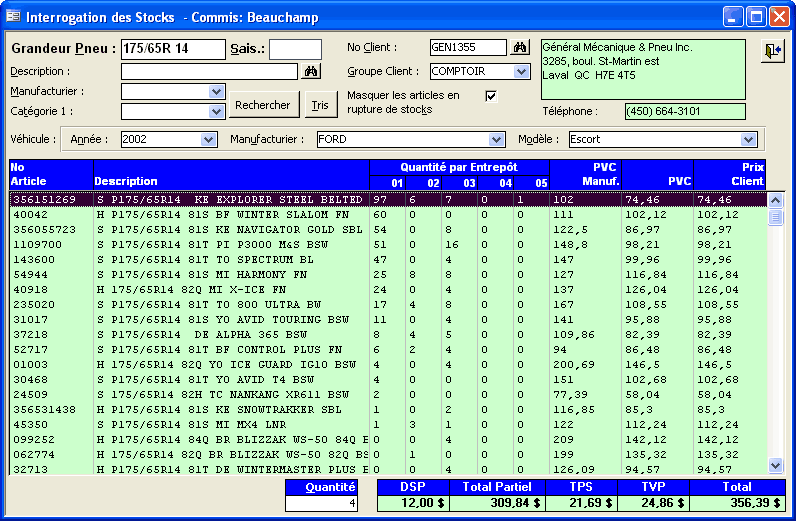Toggle Masquer les articles en rupture checkbox
Image resolution: width=796 pixels, height=521 pixels.
[x=491, y=96]
